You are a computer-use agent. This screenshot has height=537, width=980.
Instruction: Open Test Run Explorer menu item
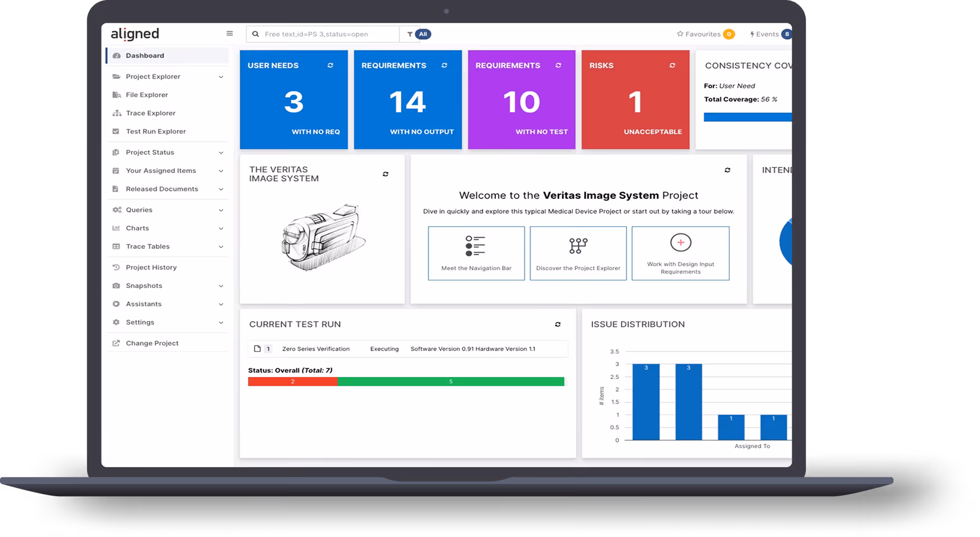(168, 132)
